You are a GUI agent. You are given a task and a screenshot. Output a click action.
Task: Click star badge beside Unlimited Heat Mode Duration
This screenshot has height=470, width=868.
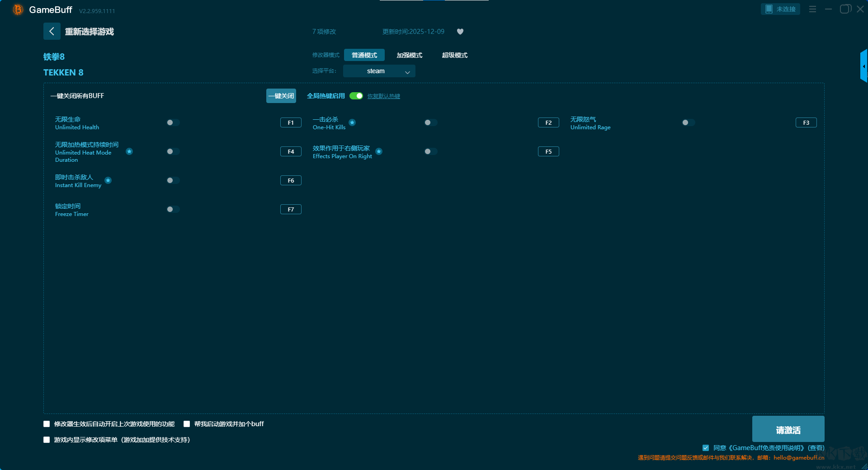click(129, 151)
